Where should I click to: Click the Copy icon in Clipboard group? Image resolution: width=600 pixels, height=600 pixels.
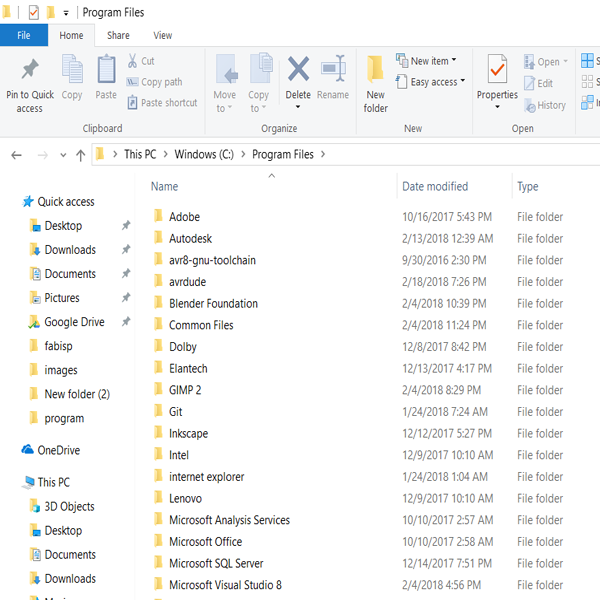[x=72, y=69]
